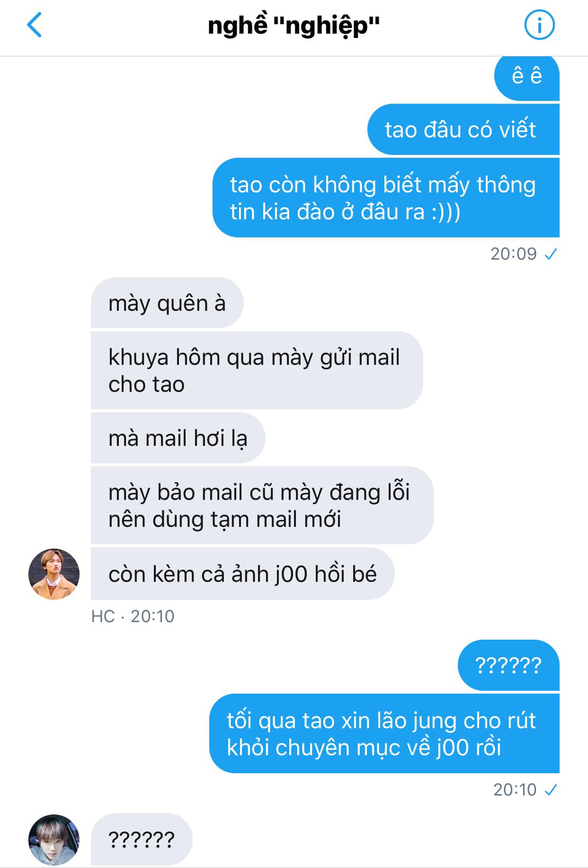Tap the 'HC · 20:10' sender label
The image size is (588, 868).
[133, 616]
